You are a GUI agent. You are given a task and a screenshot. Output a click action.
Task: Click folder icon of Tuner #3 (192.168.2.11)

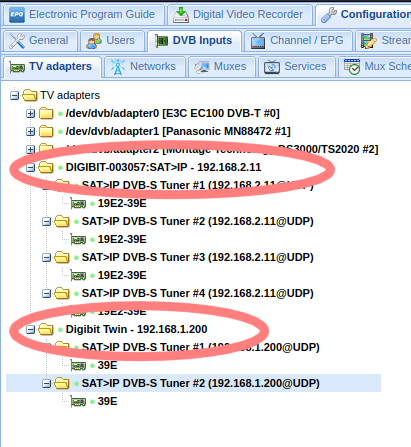(x=62, y=257)
